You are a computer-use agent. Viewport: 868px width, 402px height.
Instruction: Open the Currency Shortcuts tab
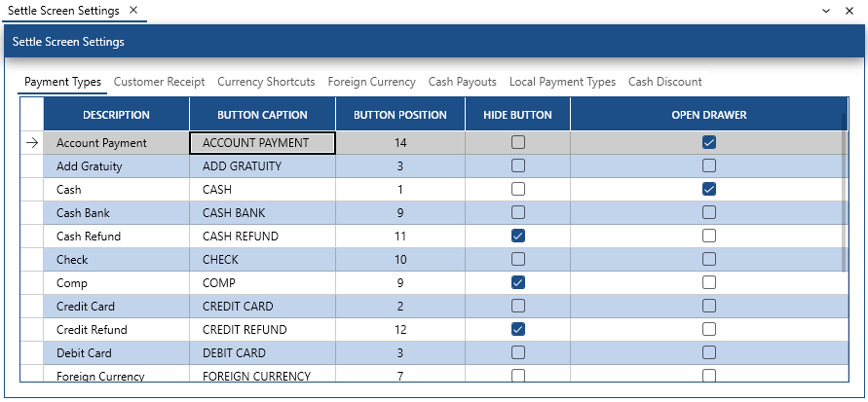click(x=266, y=82)
